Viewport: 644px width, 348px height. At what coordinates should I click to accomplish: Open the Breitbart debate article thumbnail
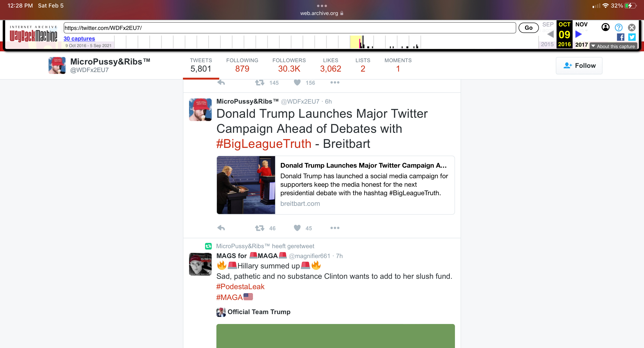(x=246, y=185)
